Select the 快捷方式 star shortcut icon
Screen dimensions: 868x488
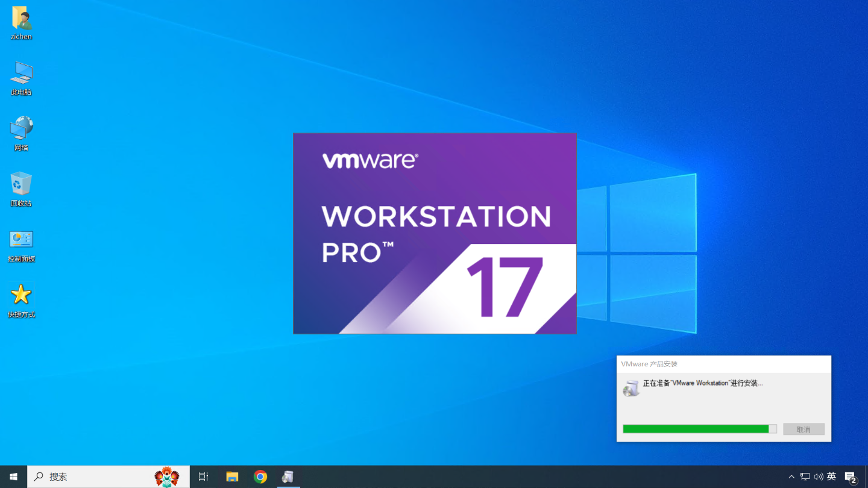pyautogui.click(x=21, y=301)
